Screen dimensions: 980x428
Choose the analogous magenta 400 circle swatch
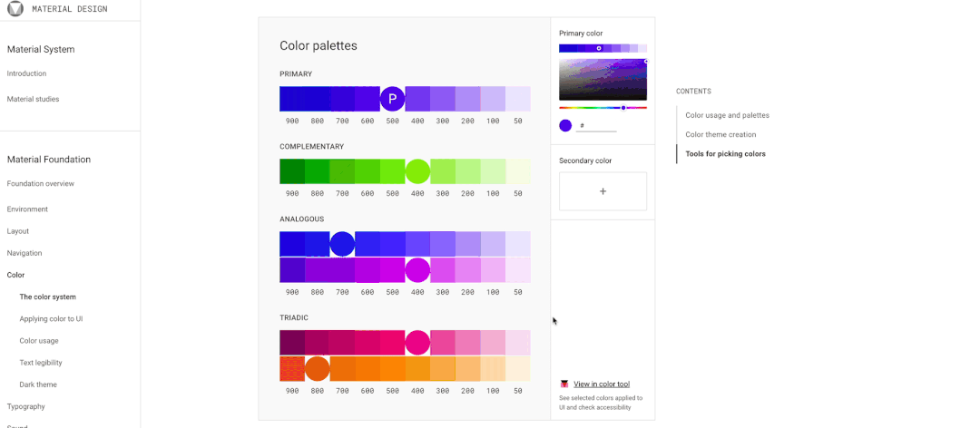(417, 269)
